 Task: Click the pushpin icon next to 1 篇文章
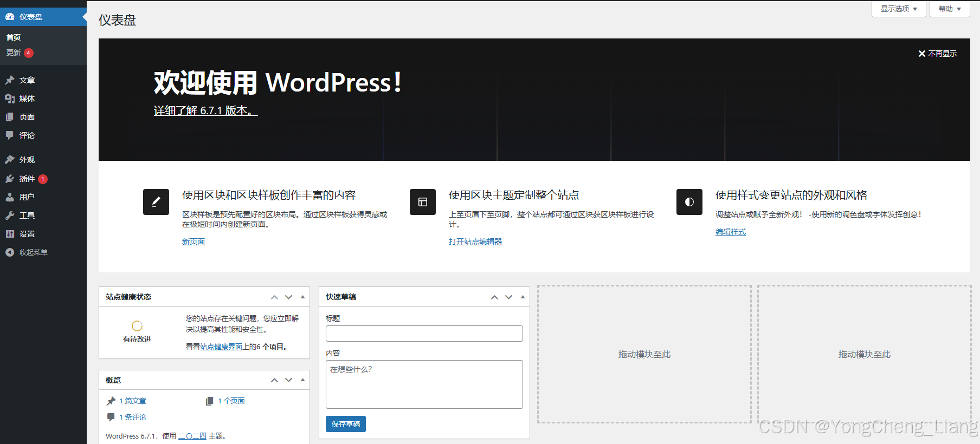111,401
